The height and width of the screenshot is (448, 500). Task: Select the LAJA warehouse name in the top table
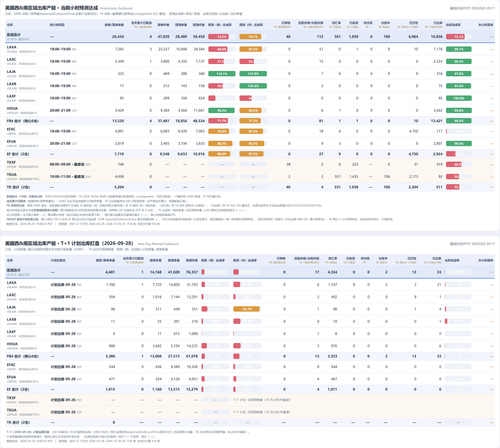click(x=11, y=72)
